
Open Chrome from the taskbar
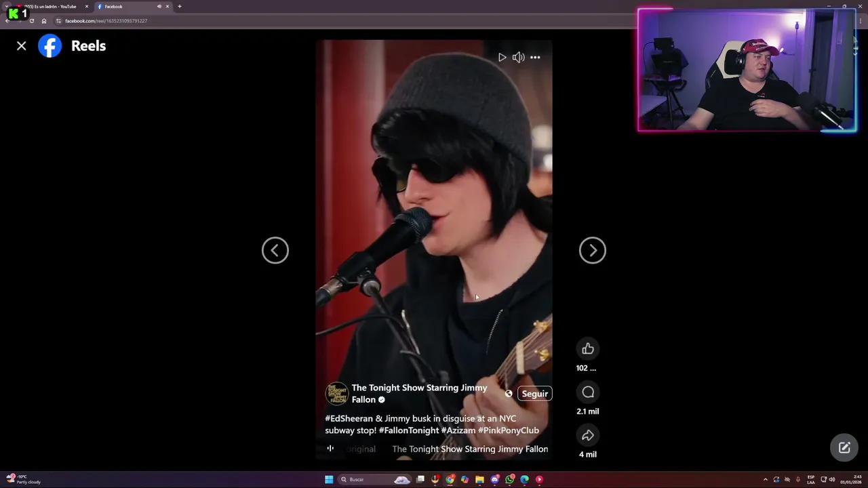click(450, 480)
